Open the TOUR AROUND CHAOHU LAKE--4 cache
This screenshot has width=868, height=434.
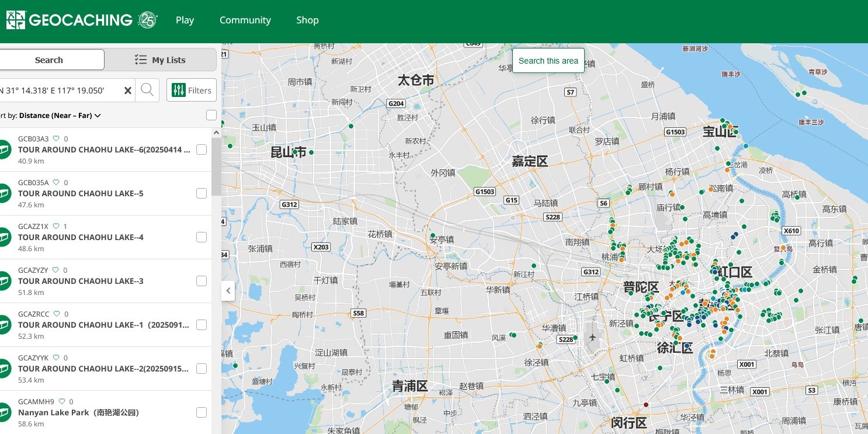[x=80, y=237]
